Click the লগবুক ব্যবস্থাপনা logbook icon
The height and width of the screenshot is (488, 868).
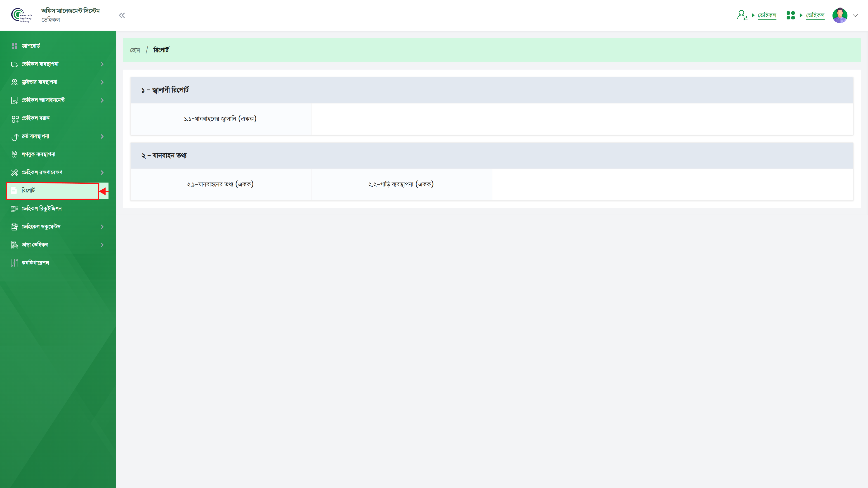tap(14, 155)
